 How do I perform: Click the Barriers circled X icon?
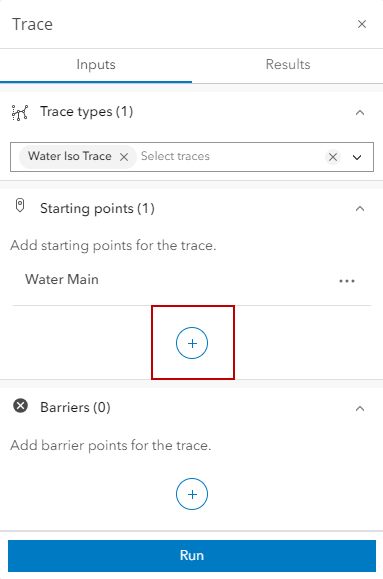pyautogui.click(x=21, y=406)
